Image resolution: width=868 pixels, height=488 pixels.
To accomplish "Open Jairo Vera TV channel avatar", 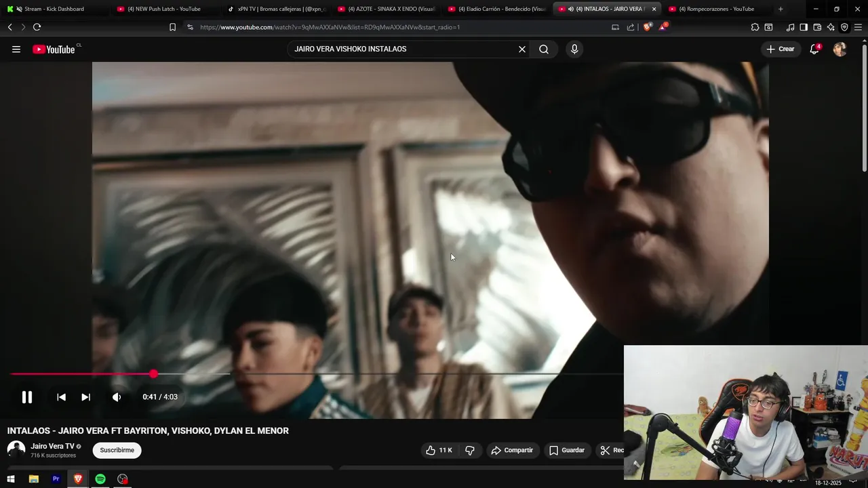I will [16, 449].
